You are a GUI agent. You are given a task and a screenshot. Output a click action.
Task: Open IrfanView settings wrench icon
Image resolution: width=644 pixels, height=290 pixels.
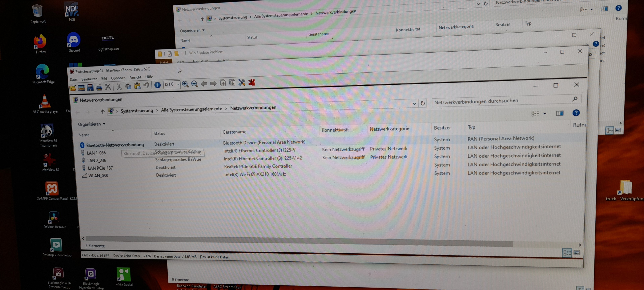coord(242,82)
